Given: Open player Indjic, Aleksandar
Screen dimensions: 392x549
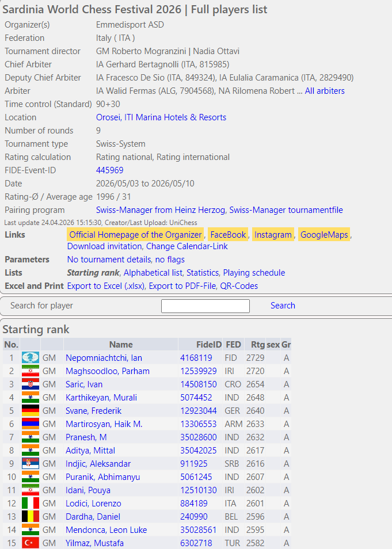Looking at the screenshot, I should coord(98,464).
